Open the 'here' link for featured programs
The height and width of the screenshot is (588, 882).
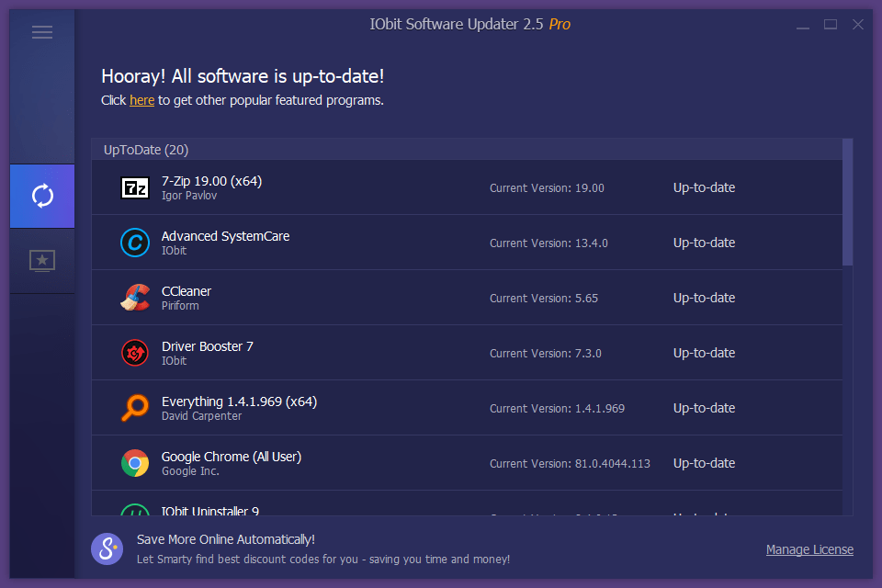pos(141,100)
